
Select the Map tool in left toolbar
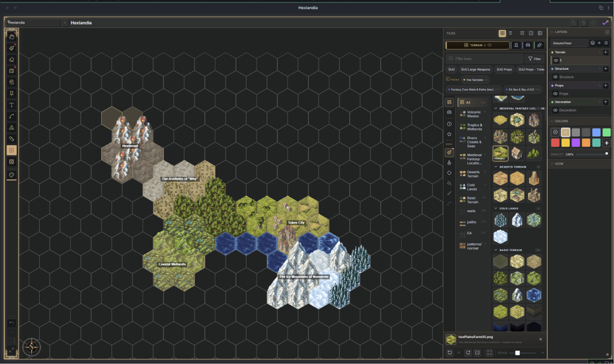tap(12, 71)
